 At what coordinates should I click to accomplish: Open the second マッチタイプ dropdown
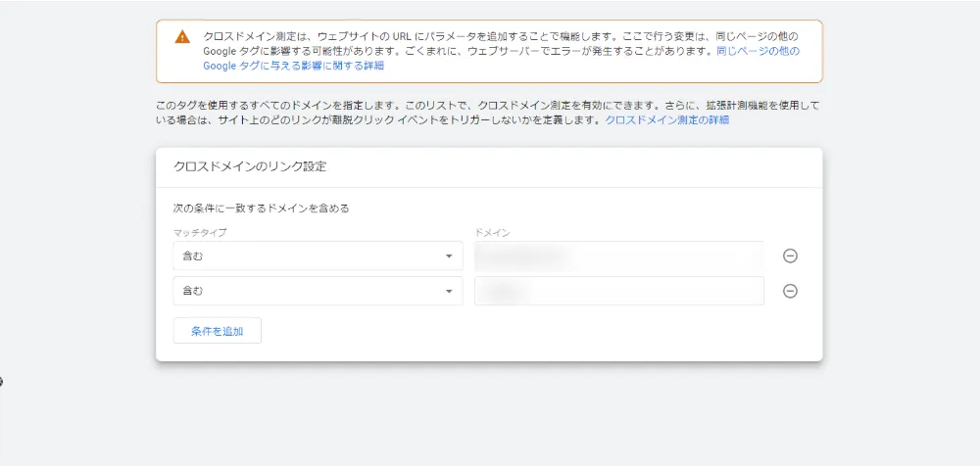click(318, 291)
